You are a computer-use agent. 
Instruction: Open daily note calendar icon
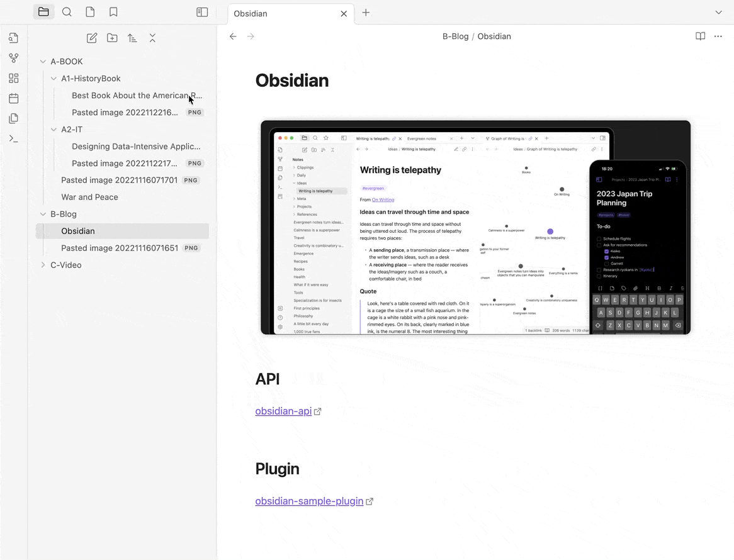(14, 98)
